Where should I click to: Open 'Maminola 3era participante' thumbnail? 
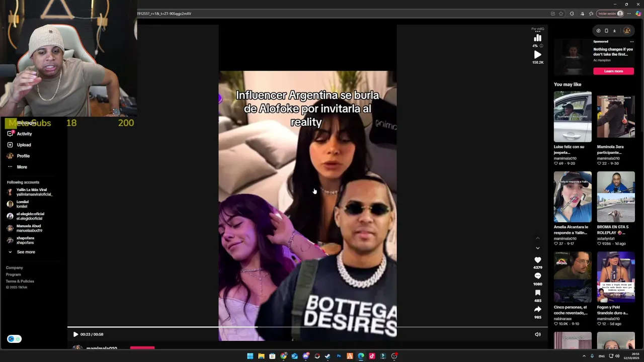[x=616, y=117]
